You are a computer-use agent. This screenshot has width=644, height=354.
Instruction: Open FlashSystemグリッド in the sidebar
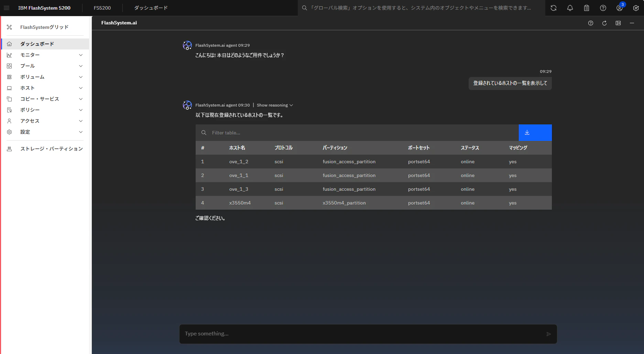[45, 27]
